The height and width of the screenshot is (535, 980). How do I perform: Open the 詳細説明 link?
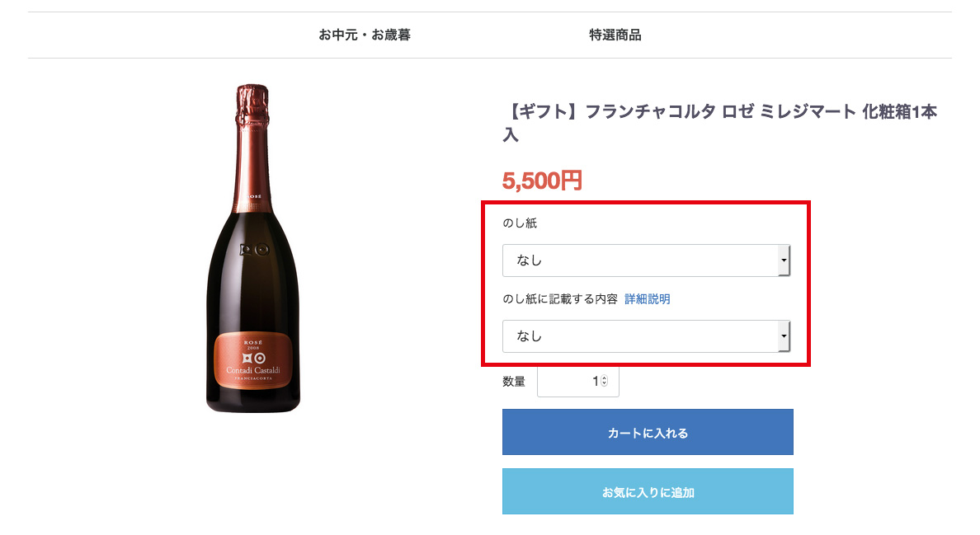pyautogui.click(x=648, y=299)
